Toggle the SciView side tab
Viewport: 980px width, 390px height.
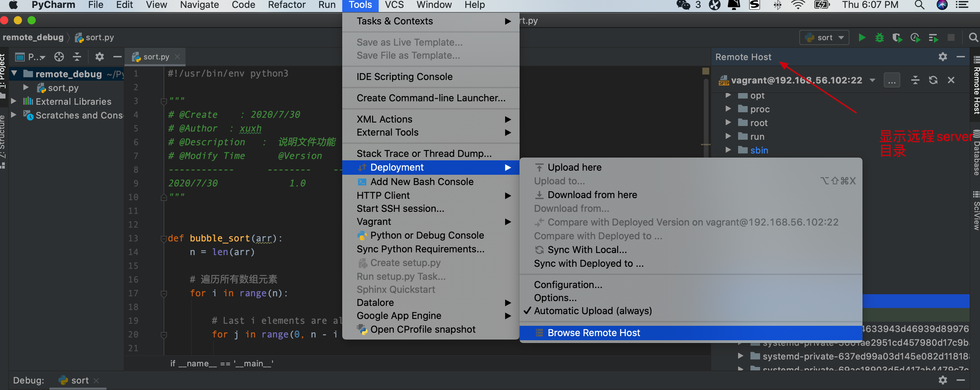[976, 211]
